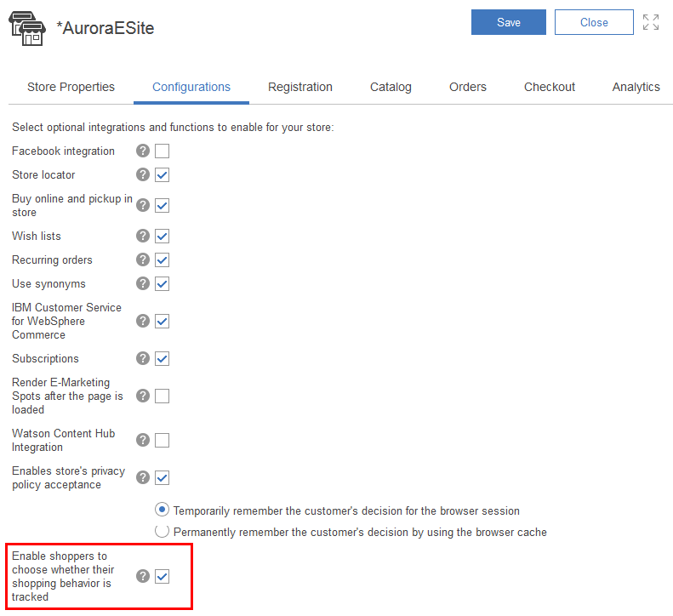Open help for Wish lists
The height and width of the screenshot is (616, 673).
[x=143, y=236]
